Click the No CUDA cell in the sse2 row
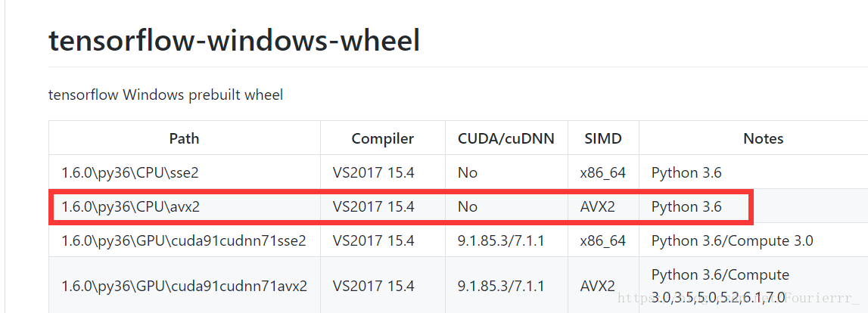The width and height of the screenshot is (868, 313). 467,173
